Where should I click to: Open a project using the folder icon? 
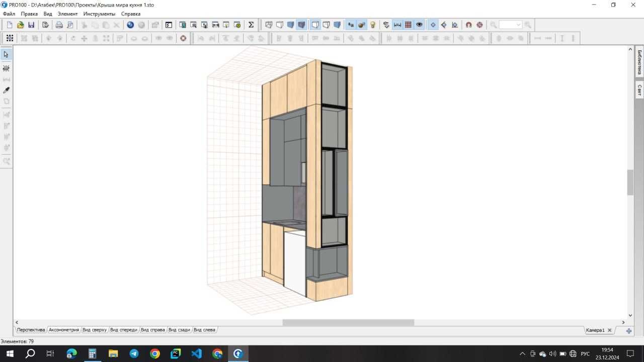point(21,25)
